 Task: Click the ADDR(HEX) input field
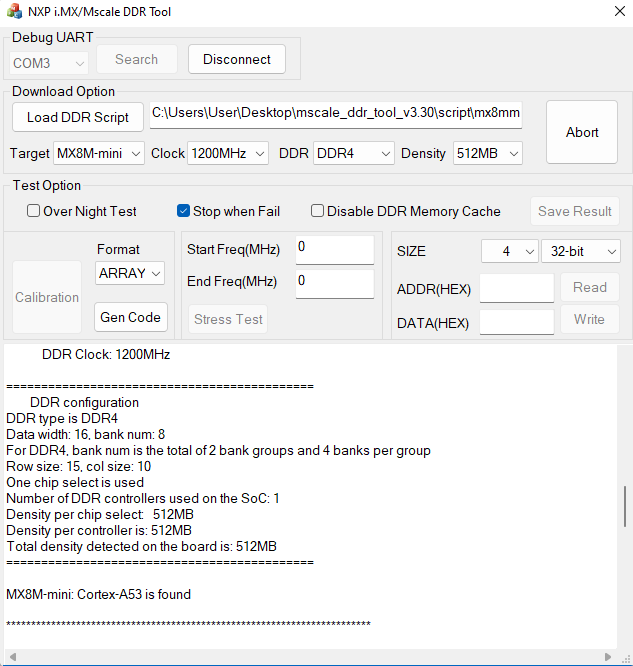coord(517,288)
